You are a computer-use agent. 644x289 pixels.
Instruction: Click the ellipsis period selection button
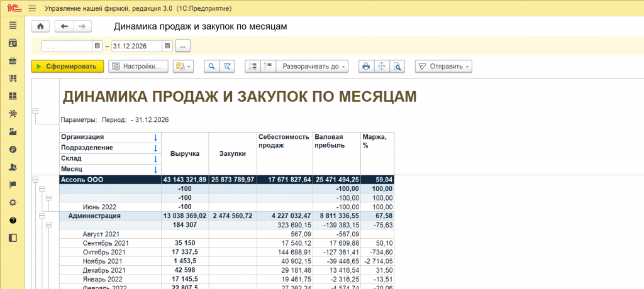click(183, 46)
